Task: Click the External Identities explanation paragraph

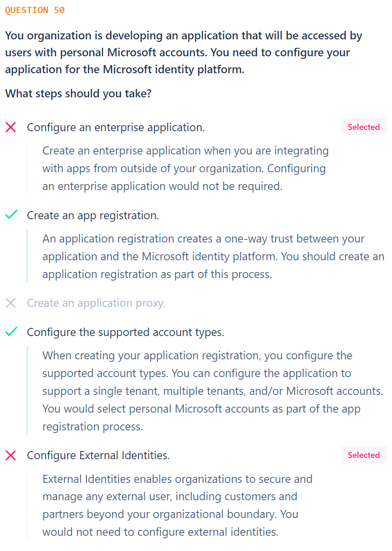Action: pos(177,505)
